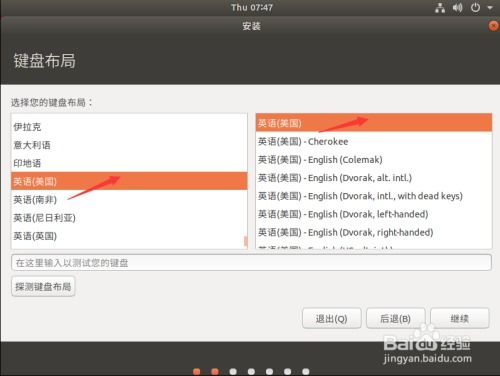Select 英语(南非) layout

click(129, 200)
